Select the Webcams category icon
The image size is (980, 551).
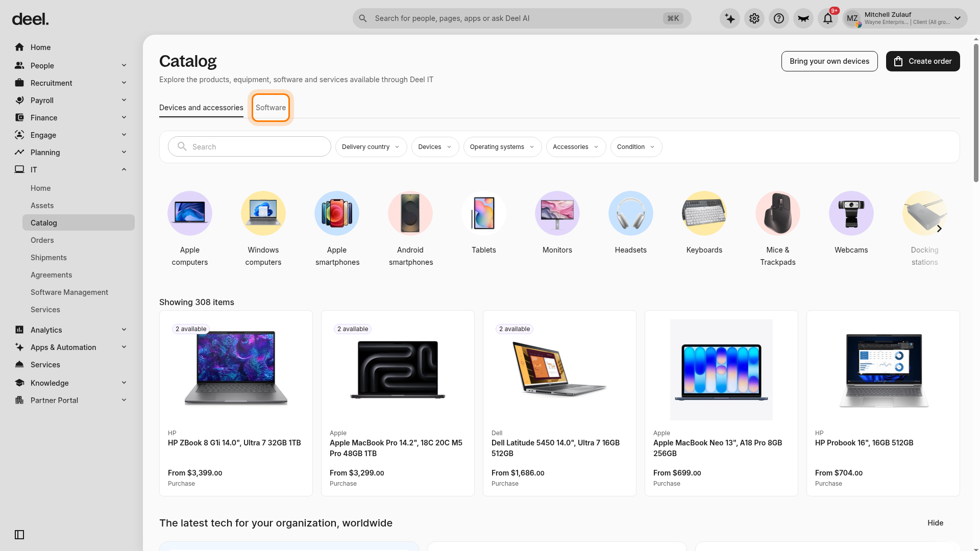pyautogui.click(x=851, y=213)
